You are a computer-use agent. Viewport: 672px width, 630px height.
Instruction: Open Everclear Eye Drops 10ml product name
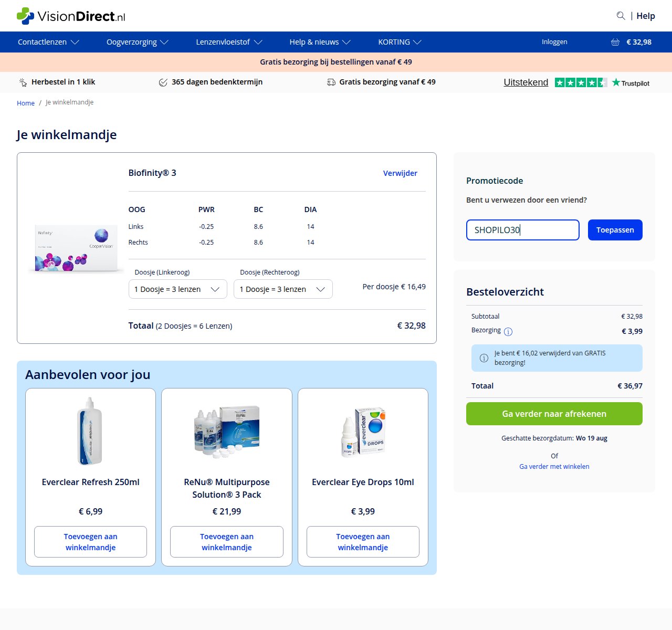363,482
